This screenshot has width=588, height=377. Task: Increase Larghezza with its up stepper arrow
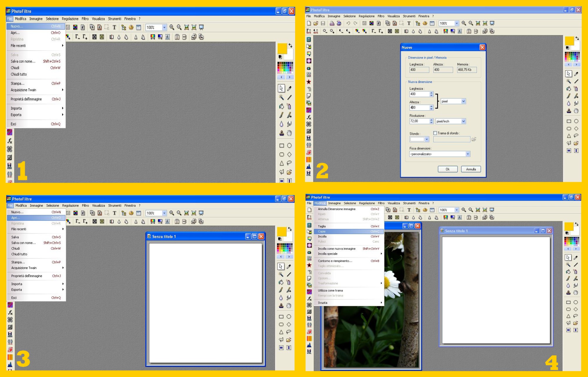(x=431, y=93)
